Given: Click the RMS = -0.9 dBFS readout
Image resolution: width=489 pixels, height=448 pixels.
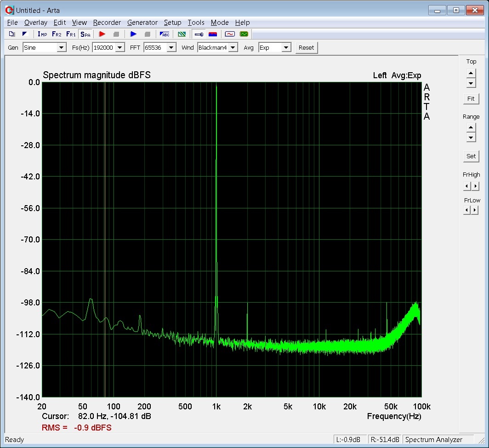Looking at the screenshot, I should [x=77, y=427].
